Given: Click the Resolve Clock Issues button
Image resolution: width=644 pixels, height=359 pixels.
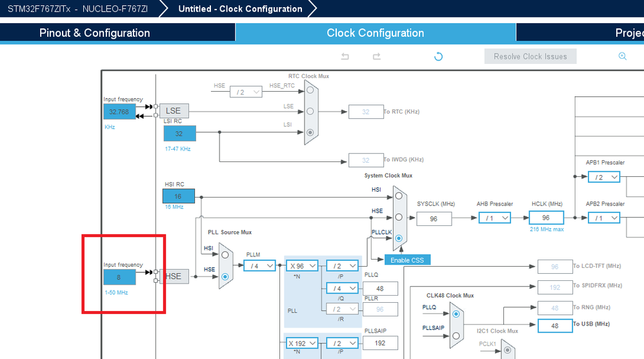Looking at the screenshot, I should click(530, 56).
